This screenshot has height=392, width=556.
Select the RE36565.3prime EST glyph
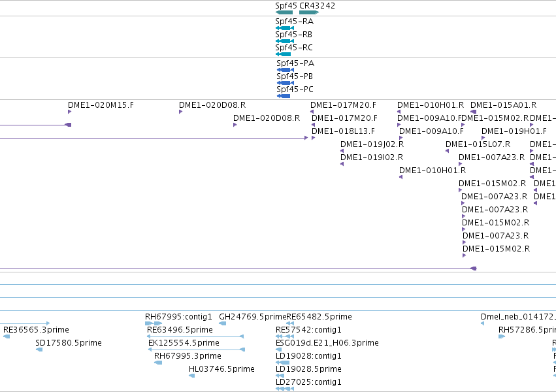(7, 336)
